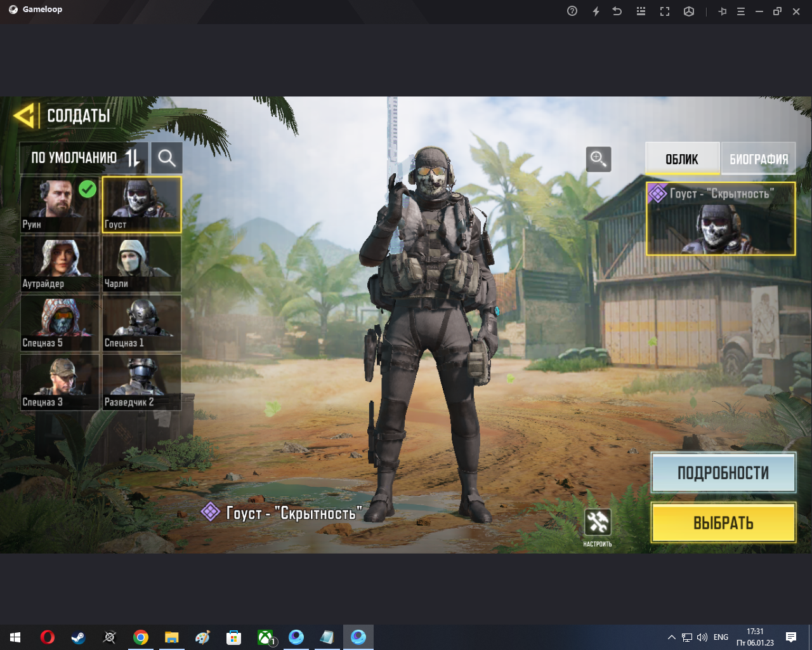
Task: Click the ПОДРОБНОСТИ button
Action: pos(723,473)
